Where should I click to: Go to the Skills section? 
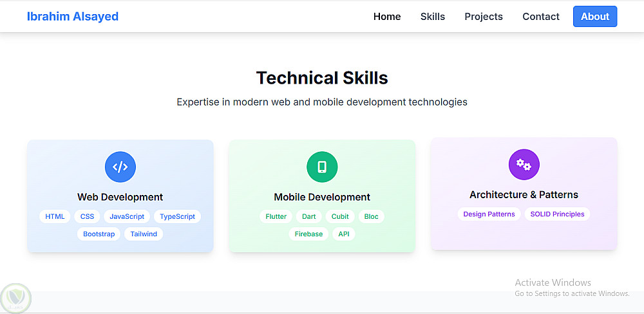[433, 17]
